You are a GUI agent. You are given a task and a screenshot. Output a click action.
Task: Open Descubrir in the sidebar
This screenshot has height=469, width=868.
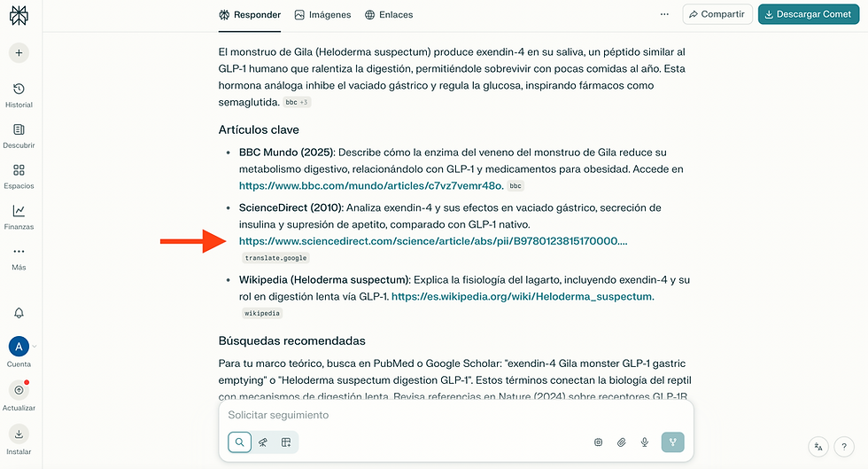(19, 136)
